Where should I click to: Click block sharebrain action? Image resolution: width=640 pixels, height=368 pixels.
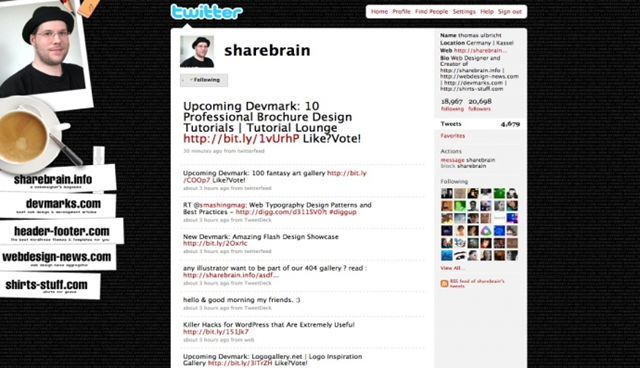point(463,166)
